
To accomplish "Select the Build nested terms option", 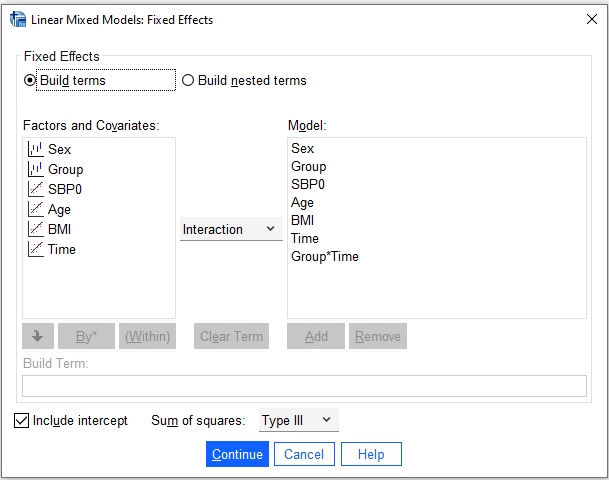I will coord(188,80).
